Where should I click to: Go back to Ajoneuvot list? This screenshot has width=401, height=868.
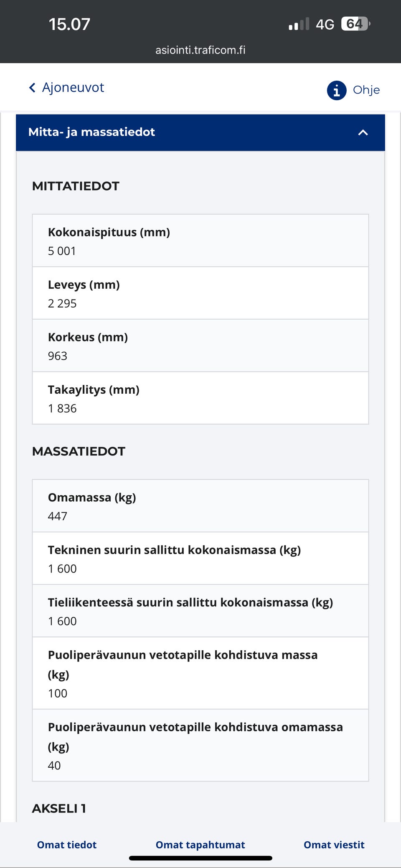73,88
